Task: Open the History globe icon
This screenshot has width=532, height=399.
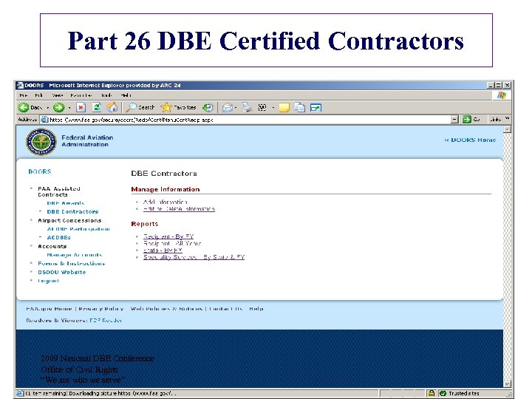Action: pos(208,108)
